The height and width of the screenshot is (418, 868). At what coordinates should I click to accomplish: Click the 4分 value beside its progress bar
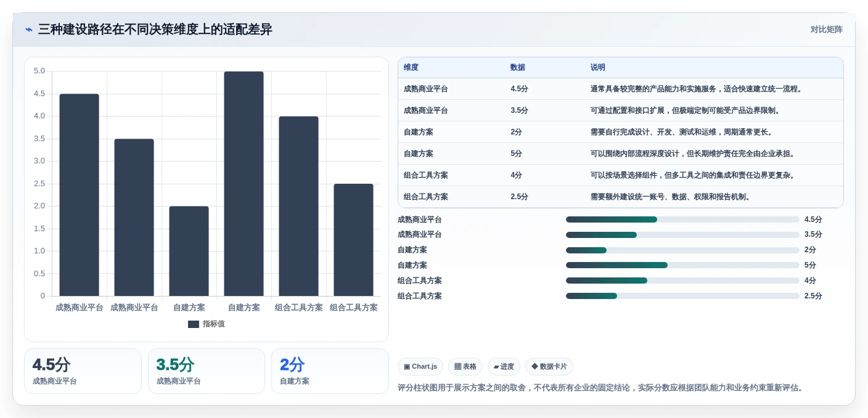[x=810, y=281]
